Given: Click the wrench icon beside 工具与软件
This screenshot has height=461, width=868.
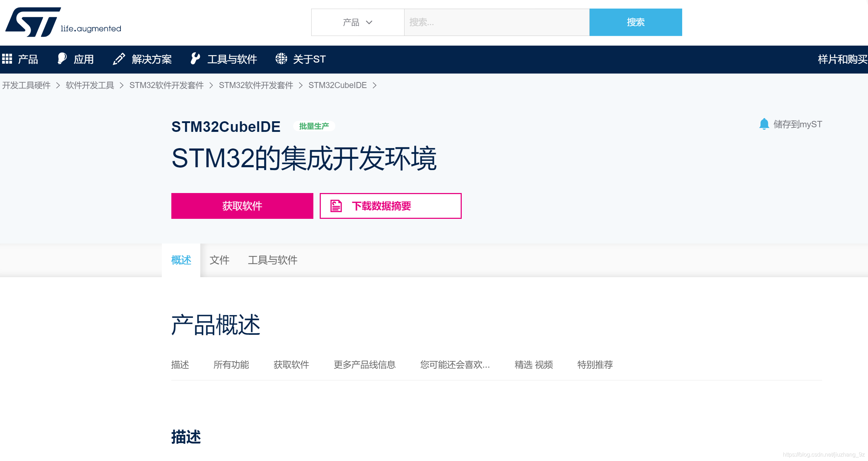Looking at the screenshot, I should click(195, 59).
